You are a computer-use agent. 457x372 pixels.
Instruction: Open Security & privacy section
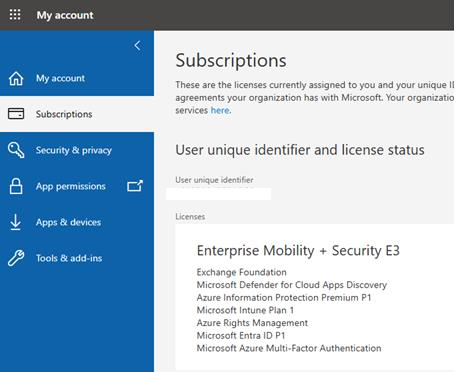tap(74, 150)
